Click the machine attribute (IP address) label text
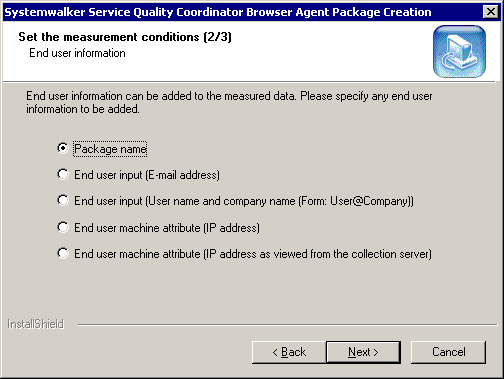This screenshot has height=379, width=504. tap(167, 228)
